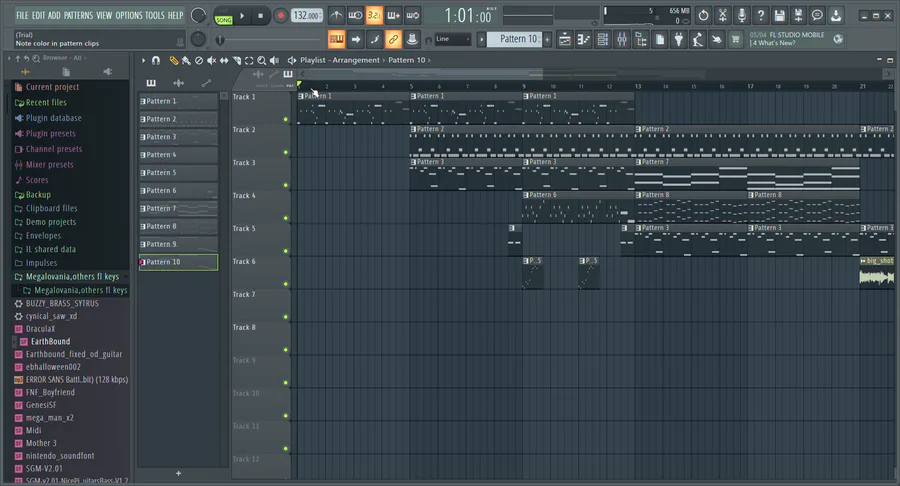The image size is (900, 486).
Task: Click the 132.000 tempo field
Action: click(x=307, y=15)
